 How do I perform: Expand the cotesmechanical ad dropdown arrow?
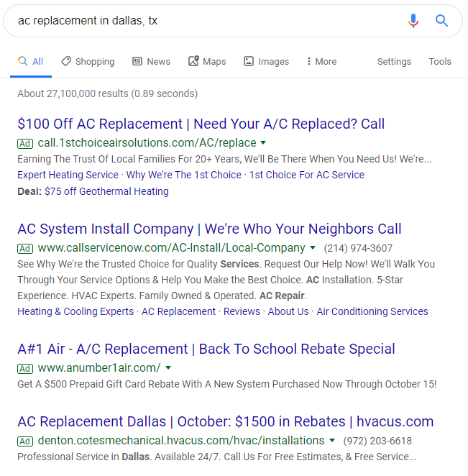(x=332, y=440)
